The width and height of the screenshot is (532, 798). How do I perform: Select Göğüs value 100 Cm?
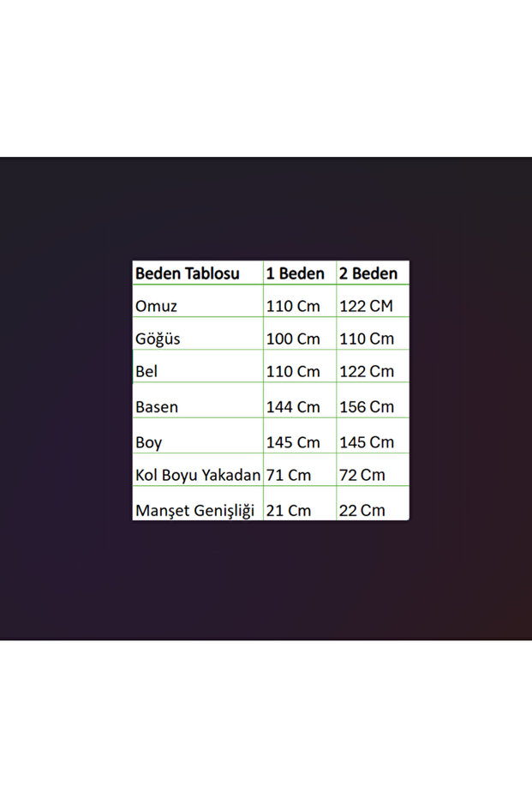(293, 339)
